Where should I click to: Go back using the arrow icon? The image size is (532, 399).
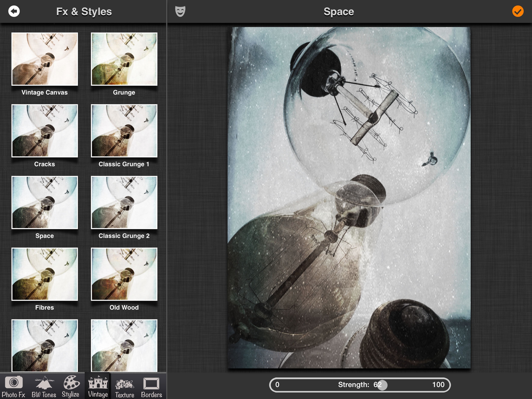(x=14, y=11)
